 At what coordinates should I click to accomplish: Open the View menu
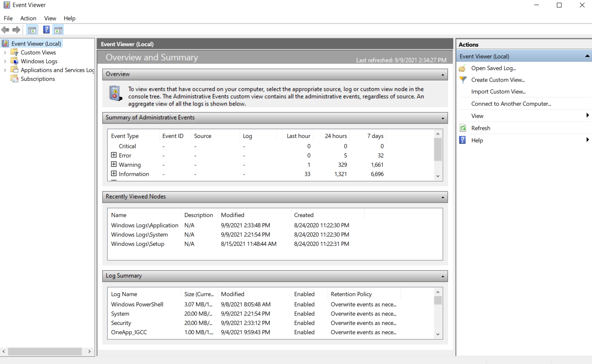tap(50, 18)
